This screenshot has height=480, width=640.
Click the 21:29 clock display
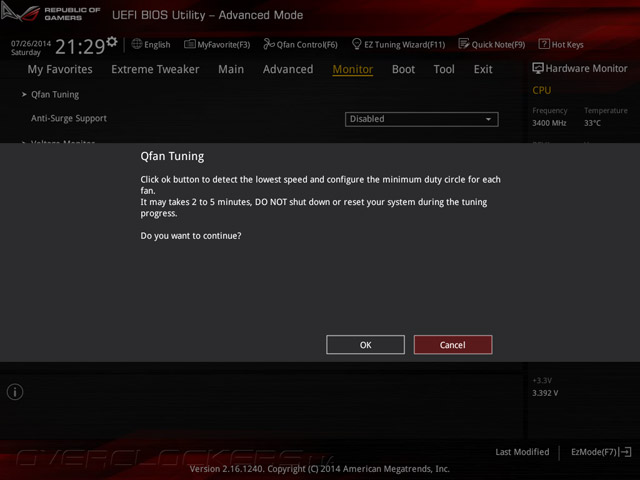[80, 47]
